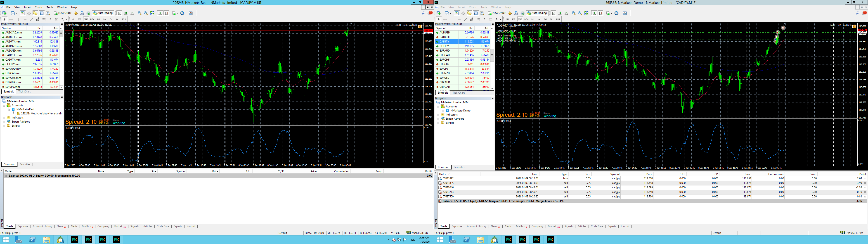Screen dimensions: 868x244
Task: Open Tools menu in Real window
Action: click(50, 7)
